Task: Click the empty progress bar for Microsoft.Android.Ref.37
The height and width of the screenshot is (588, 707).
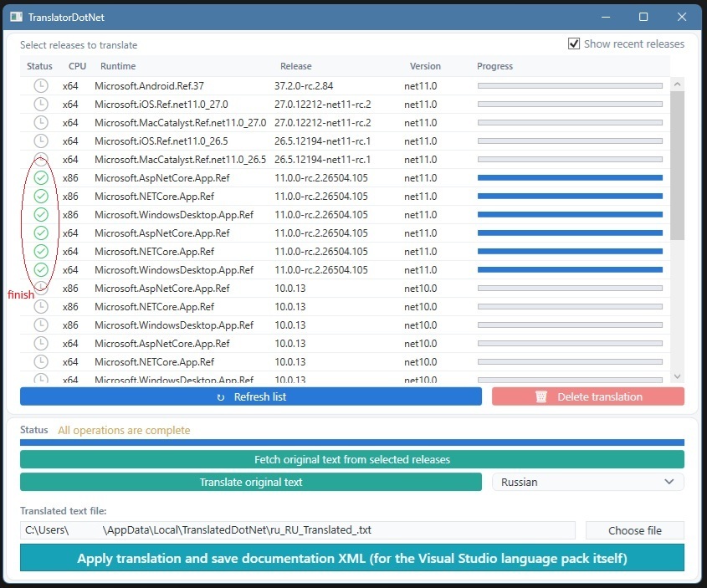Action: (570, 85)
